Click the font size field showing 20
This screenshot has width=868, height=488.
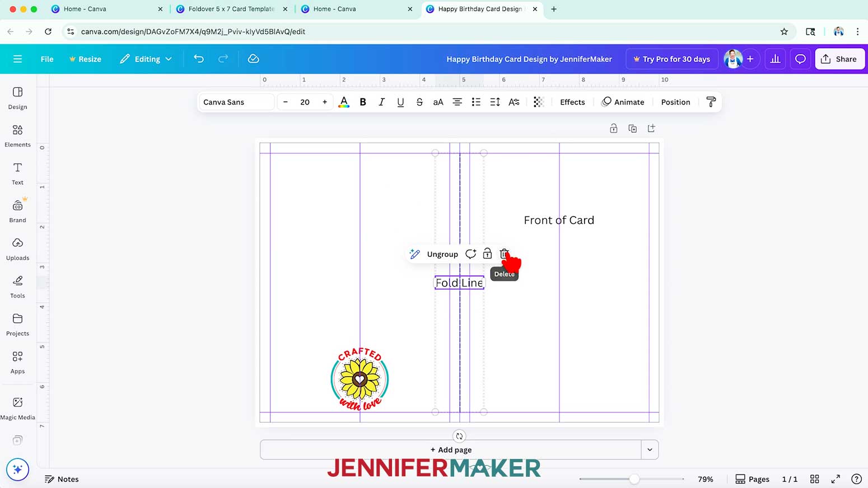(x=305, y=102)
